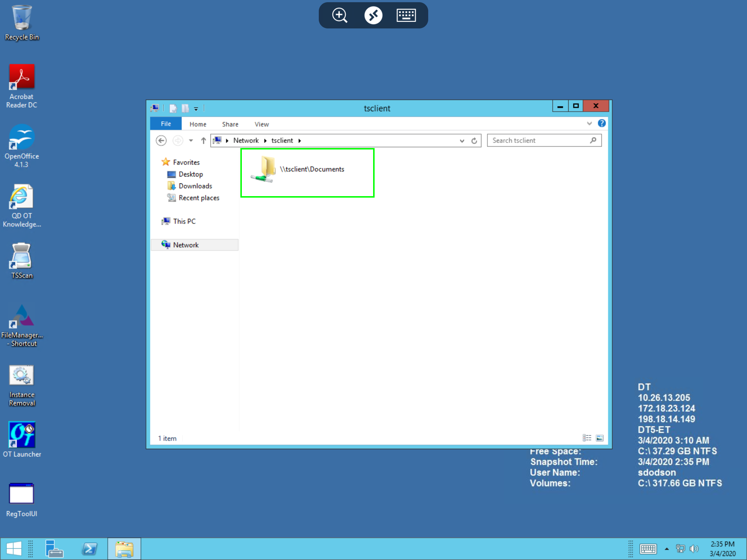Viewport: 747px width, 560px height.
Task: Switch to the Details view layout icon
Action: (x=587, y=438)
